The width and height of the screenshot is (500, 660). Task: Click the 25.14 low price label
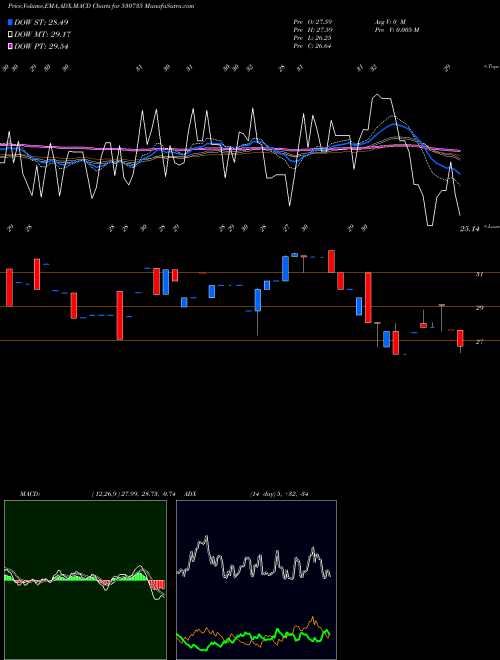click(x=470, y=229)
